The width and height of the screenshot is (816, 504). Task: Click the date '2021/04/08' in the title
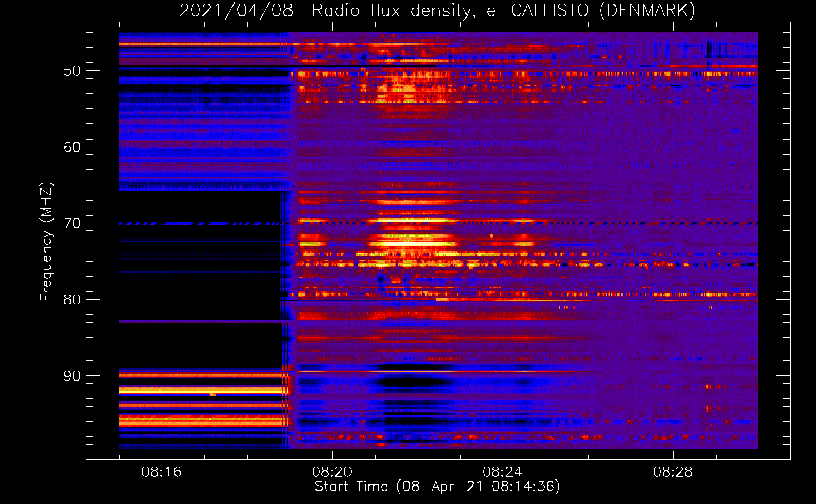pos(236,11)
